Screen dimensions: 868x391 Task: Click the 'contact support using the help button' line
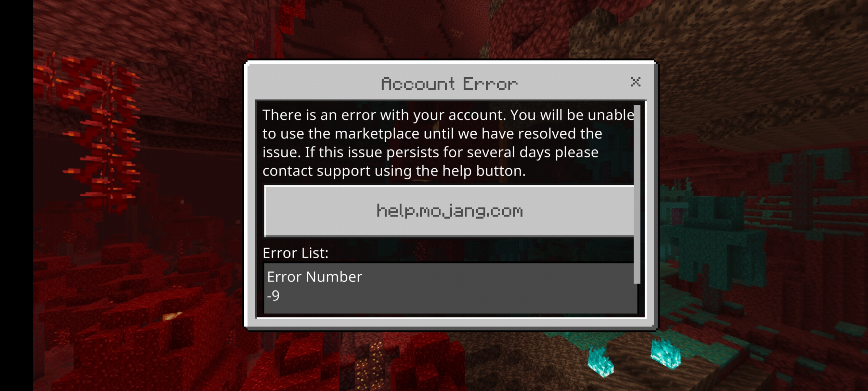[x=394, y=171]
